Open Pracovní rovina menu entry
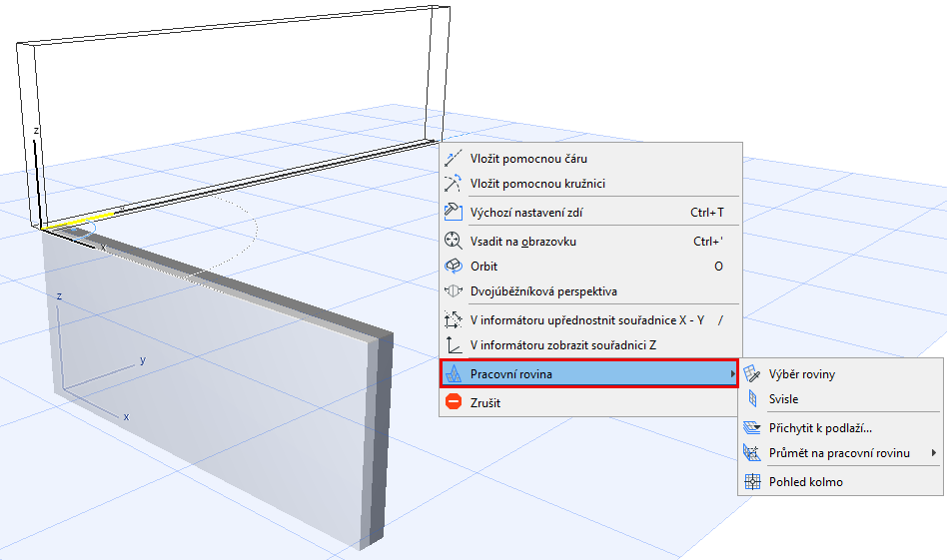This screenshot has width=947, height=560. (589, 373)
